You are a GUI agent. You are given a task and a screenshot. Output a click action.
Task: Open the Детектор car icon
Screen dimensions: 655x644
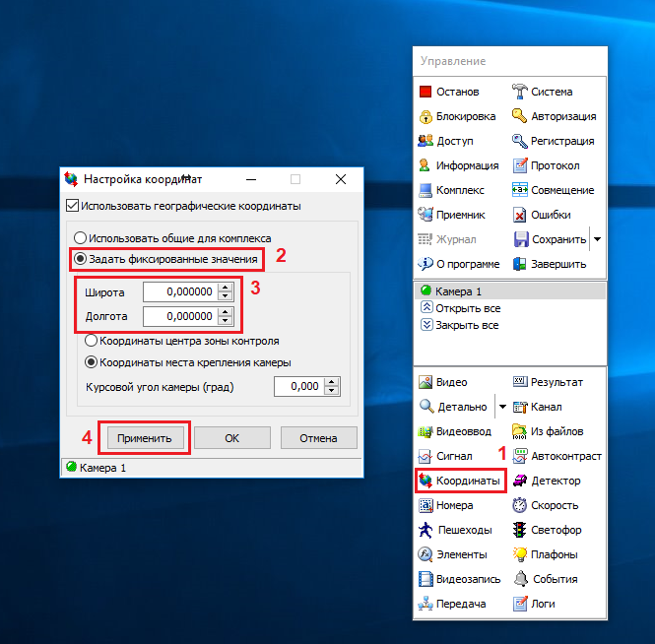click(520, 481)
